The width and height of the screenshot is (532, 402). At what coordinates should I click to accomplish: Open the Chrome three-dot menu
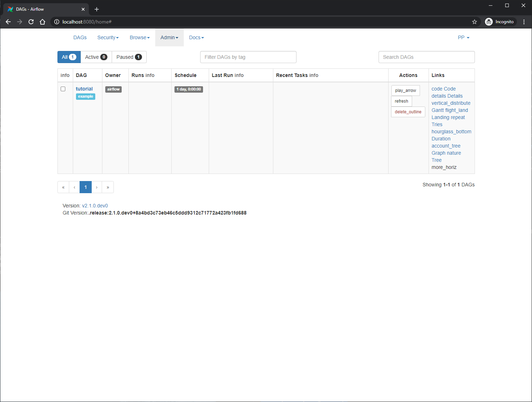tap(524, 22)
